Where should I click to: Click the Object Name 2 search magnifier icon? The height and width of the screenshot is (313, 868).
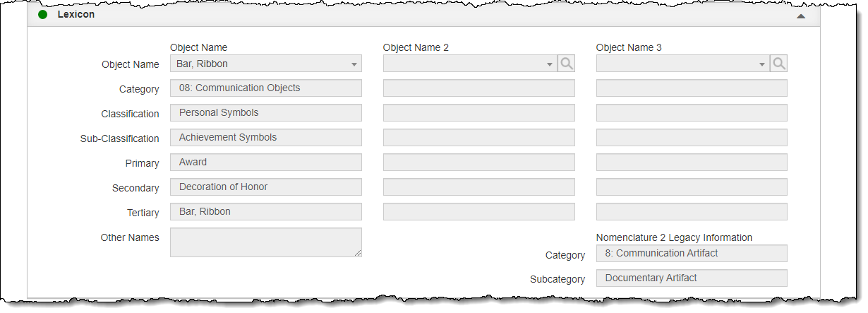566,64
